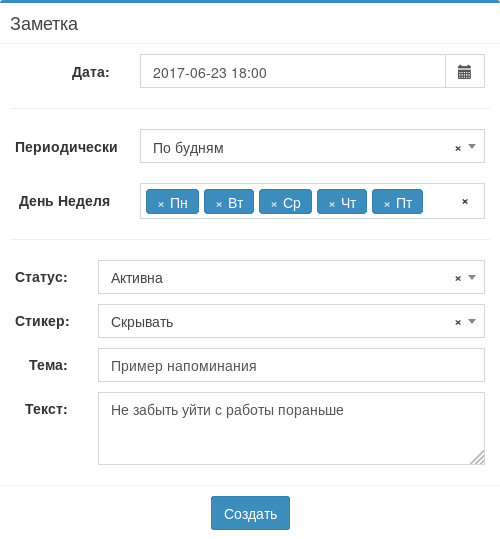Expand the Стикер dropdown arrow
500x539 pixels.
(472, 321)
